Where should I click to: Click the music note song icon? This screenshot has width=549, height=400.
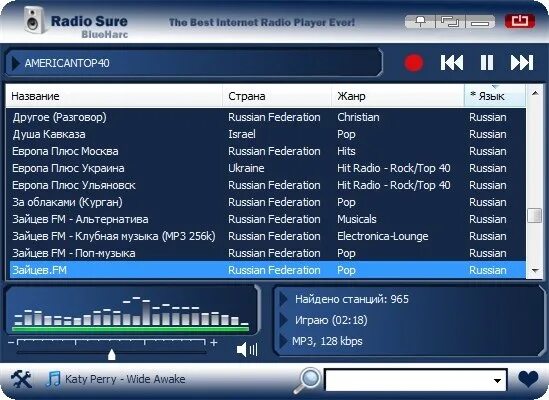[x=53, y=379]
